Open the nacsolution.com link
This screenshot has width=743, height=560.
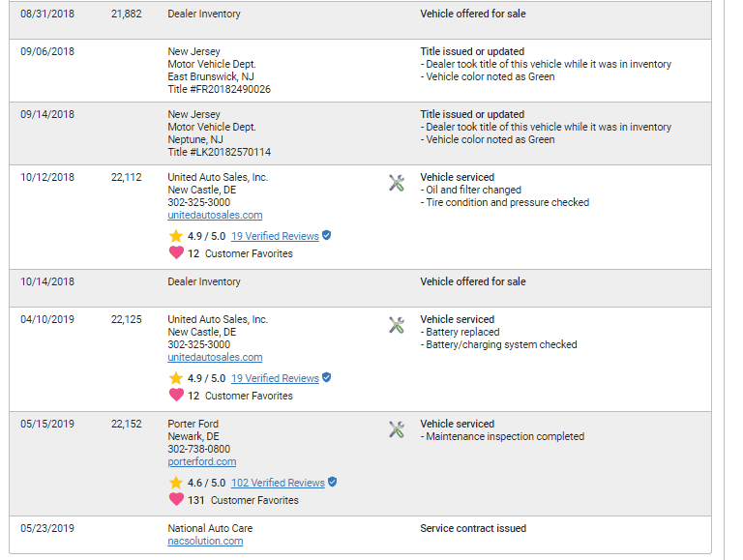[x=205, y=541]
